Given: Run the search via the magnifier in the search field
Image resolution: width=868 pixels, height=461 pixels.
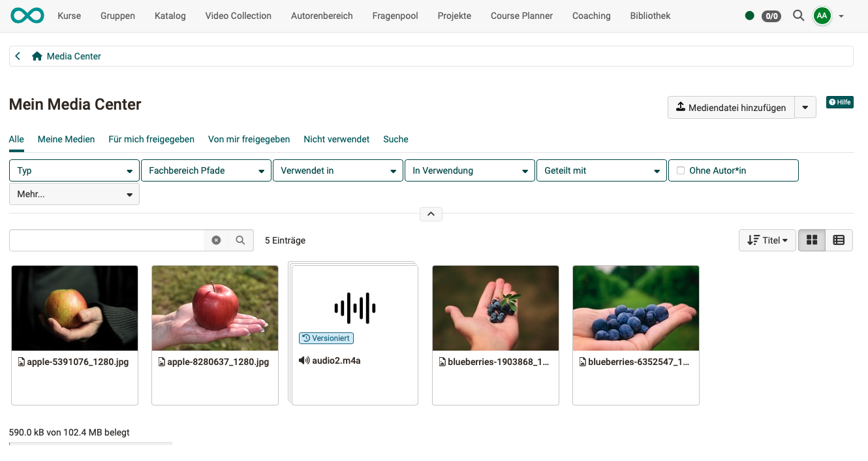Looking at the screenshot, I should (x=241, y=240).
